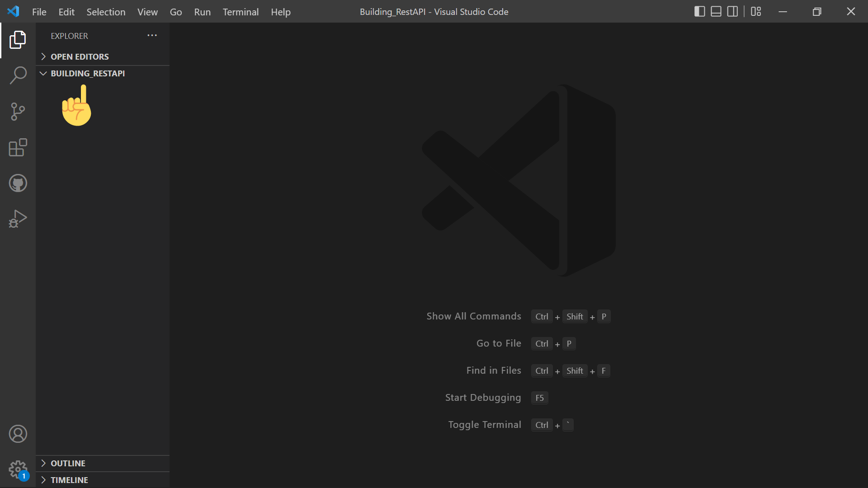Viewport: 868px width, 488px height.
Task: Select the Search icon in activity bar
Action: click(18, 75)
